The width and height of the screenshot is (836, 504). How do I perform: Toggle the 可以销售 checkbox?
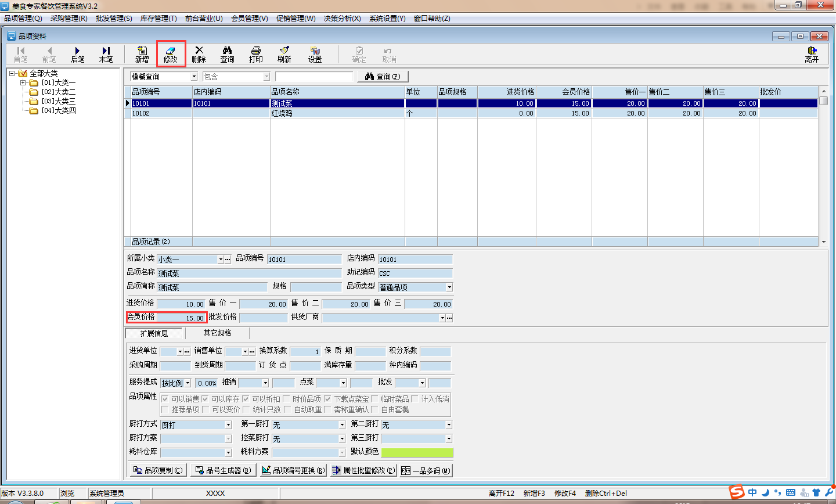pos(165,399)
